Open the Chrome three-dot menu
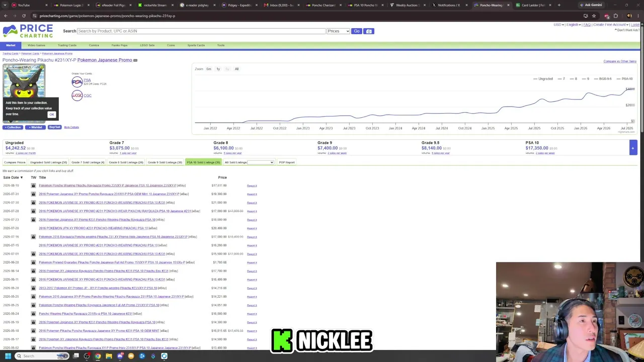The image size is (644, 362). point(639,16)
